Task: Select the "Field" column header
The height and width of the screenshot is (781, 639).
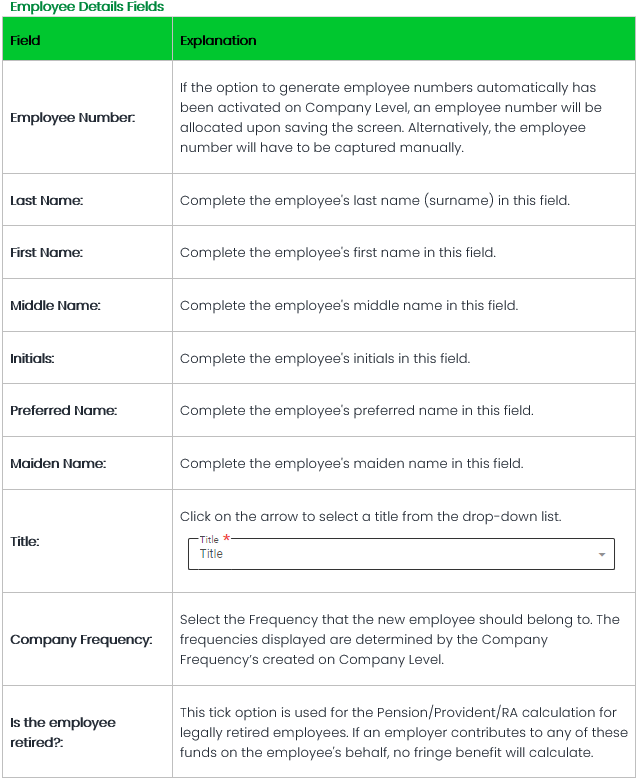Action: 25,41
